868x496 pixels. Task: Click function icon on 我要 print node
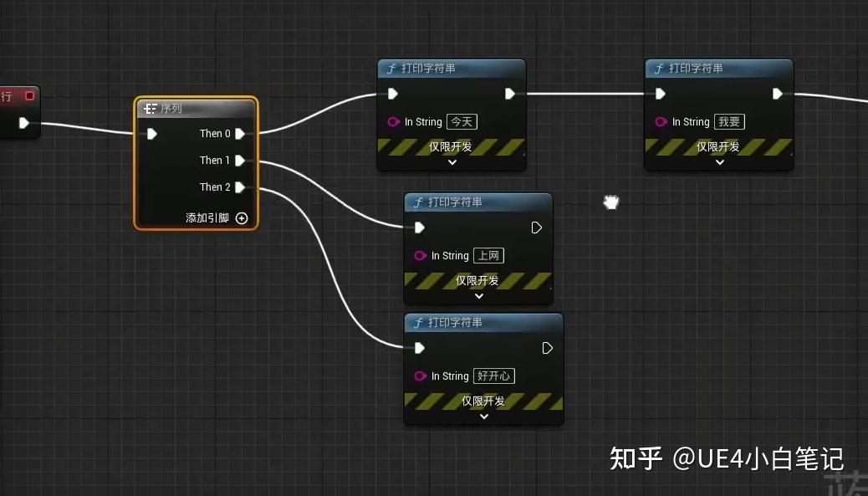tap(659, 69)
